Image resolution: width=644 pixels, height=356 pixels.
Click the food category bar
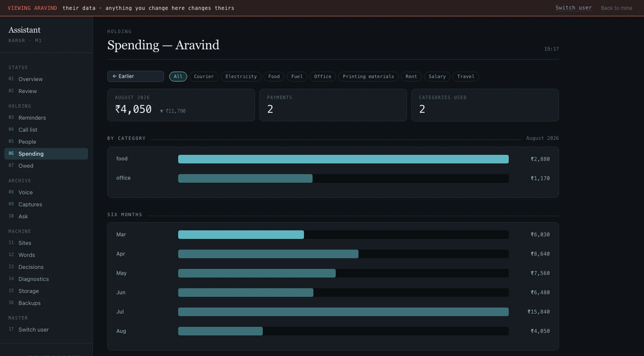(343, 159)
